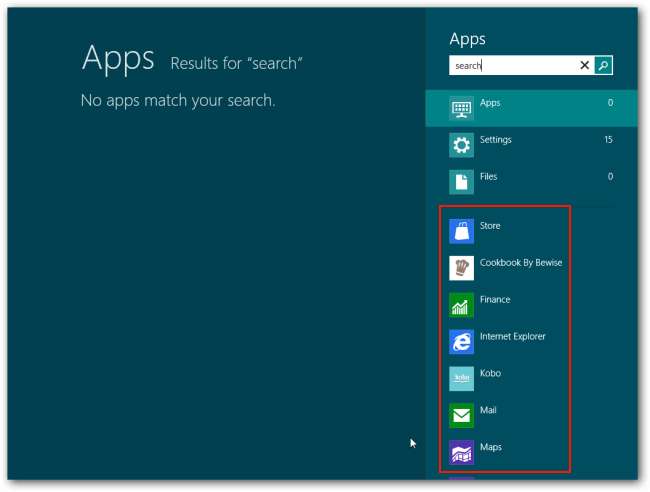Click the "Cookbook By Bewise" label

[x=521, y=263]
